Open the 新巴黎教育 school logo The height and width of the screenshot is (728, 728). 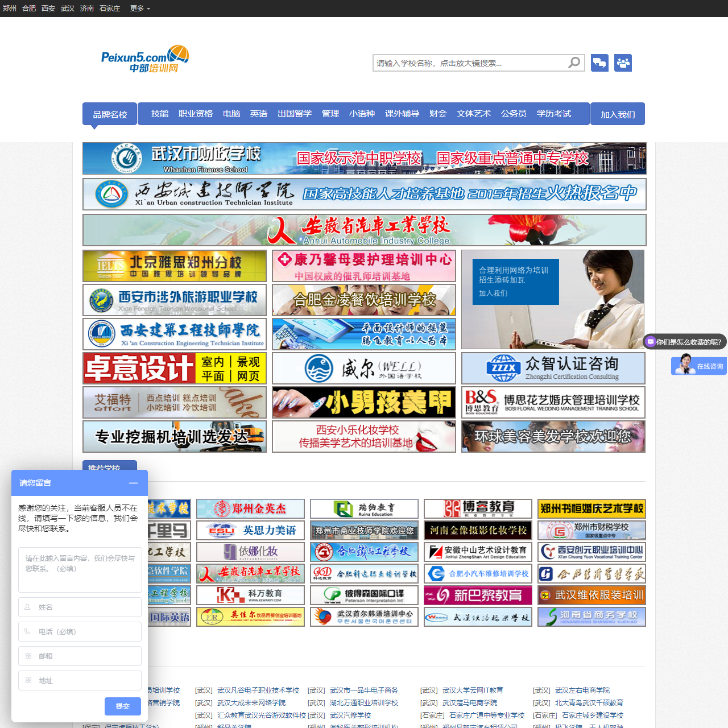pos(478,595)
